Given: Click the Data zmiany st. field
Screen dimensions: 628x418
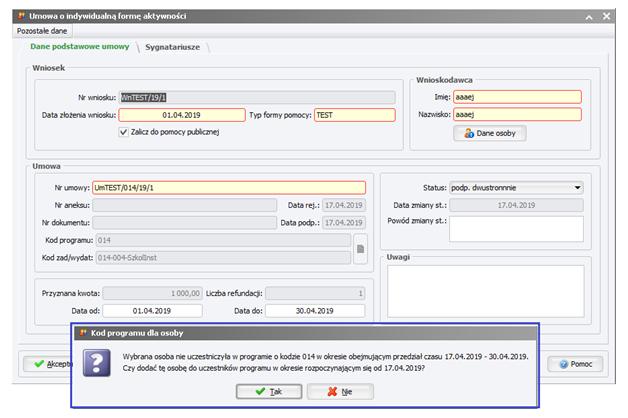Looking at the screenshot, I should (516, 205).
